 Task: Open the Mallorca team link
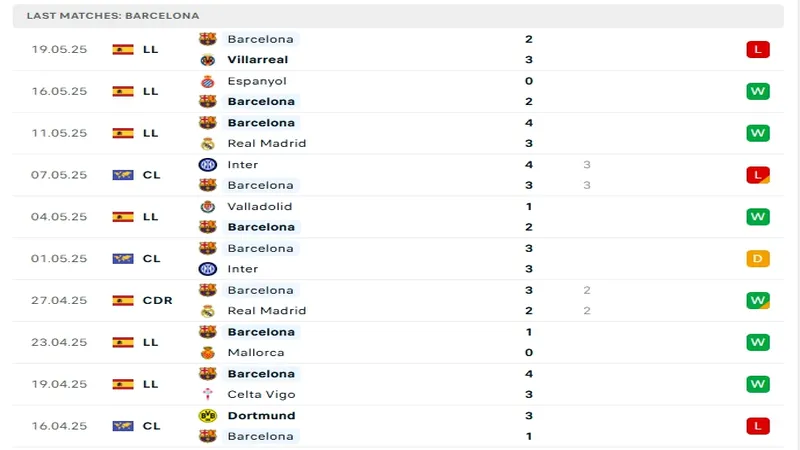pos(255,352)
